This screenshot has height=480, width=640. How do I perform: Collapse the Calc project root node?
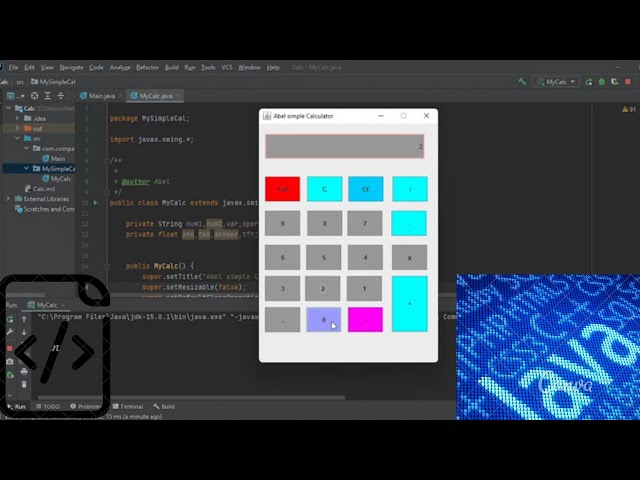8,108
